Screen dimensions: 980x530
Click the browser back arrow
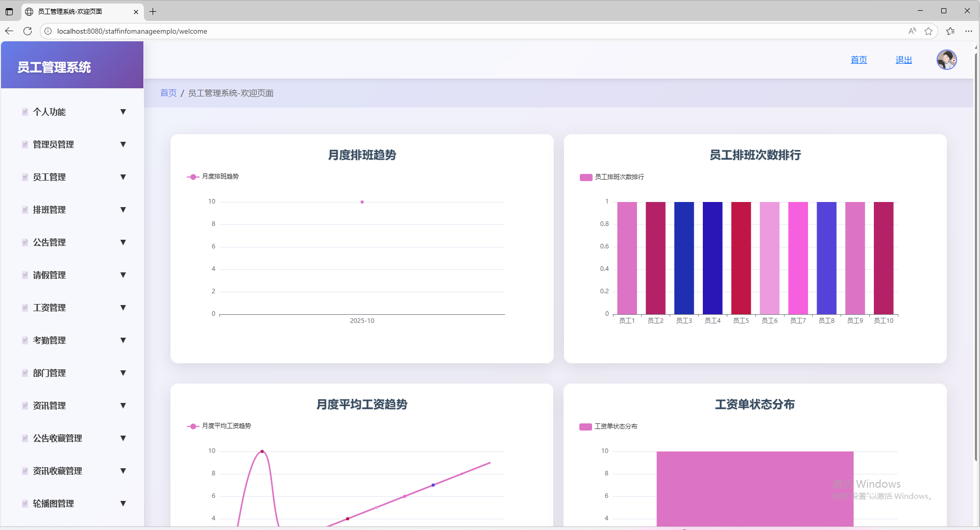pyautogui.click(x=9, y=31)
